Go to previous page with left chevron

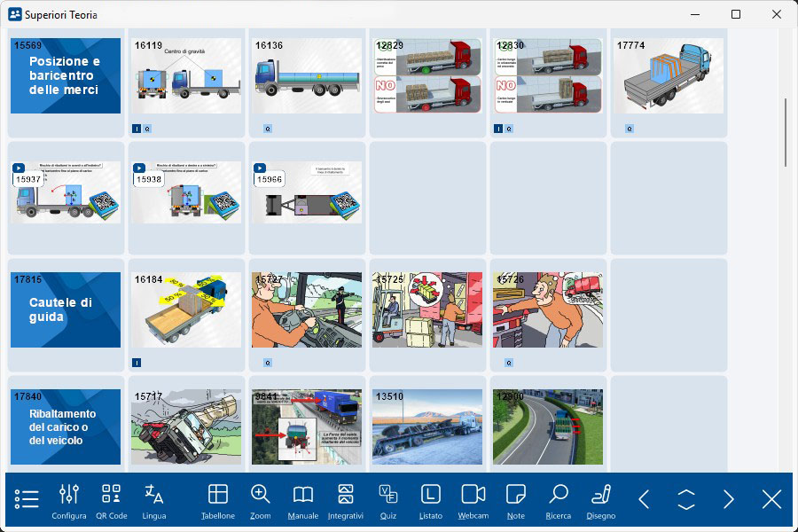click(644, 499)
